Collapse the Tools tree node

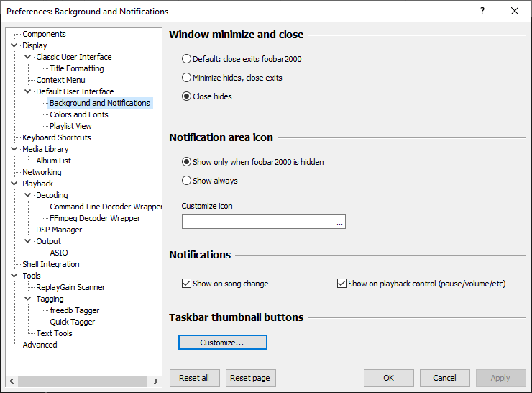coord(14,276)
